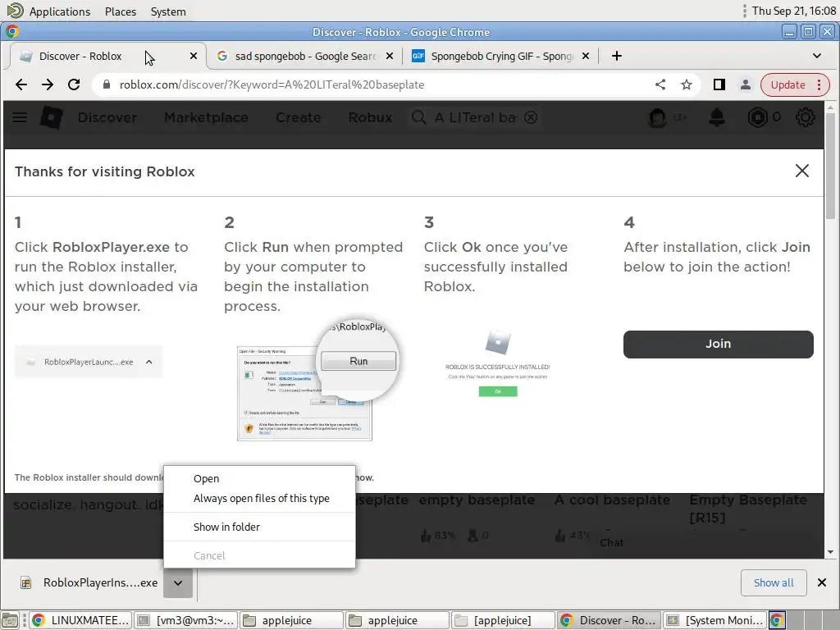Switch to sad spongebob Google Search tab
Image resolution: width=840 pixels, height=630 pixels.
click(x=305, y=57)
